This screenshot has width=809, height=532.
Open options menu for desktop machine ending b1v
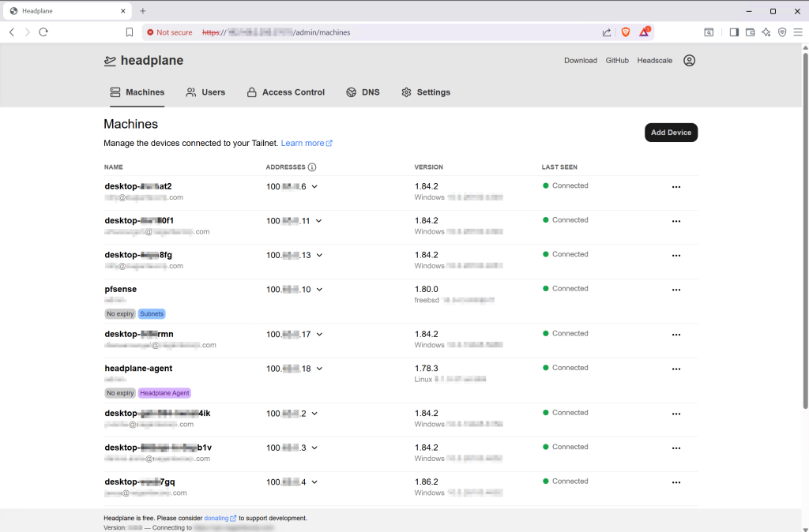pyautogui.click(x=676, y=448)
